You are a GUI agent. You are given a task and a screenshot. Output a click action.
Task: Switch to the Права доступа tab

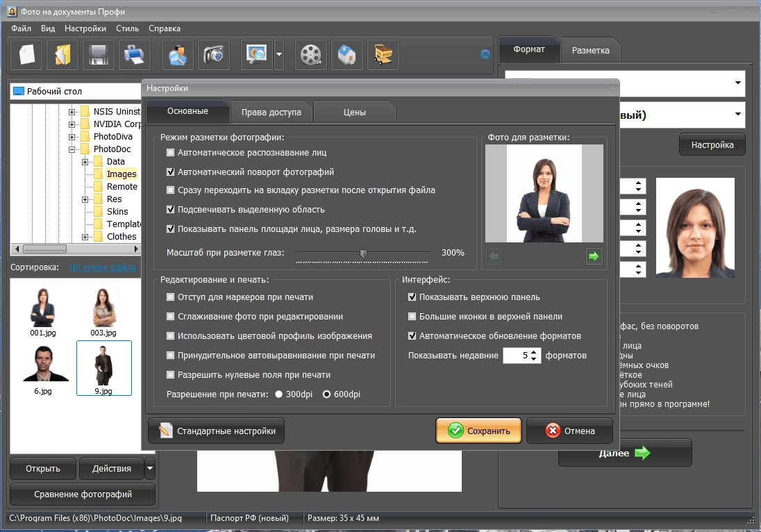click(271, 112)
